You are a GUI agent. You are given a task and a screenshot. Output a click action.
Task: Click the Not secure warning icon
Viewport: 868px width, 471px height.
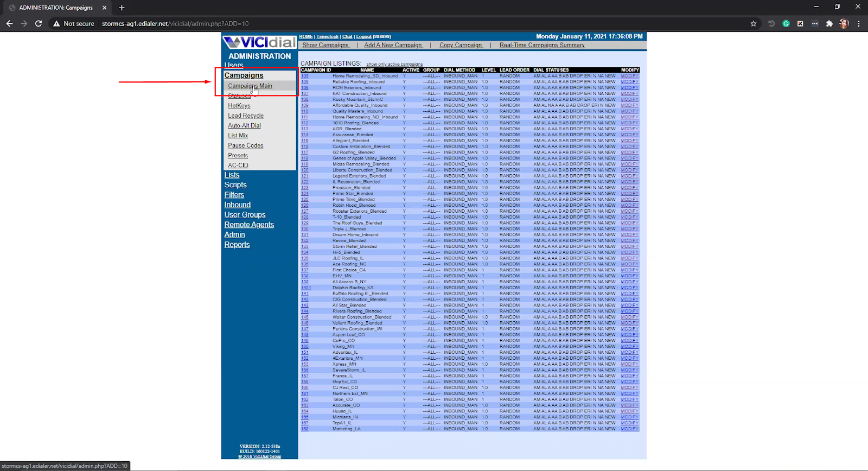(x=56, y=24)
